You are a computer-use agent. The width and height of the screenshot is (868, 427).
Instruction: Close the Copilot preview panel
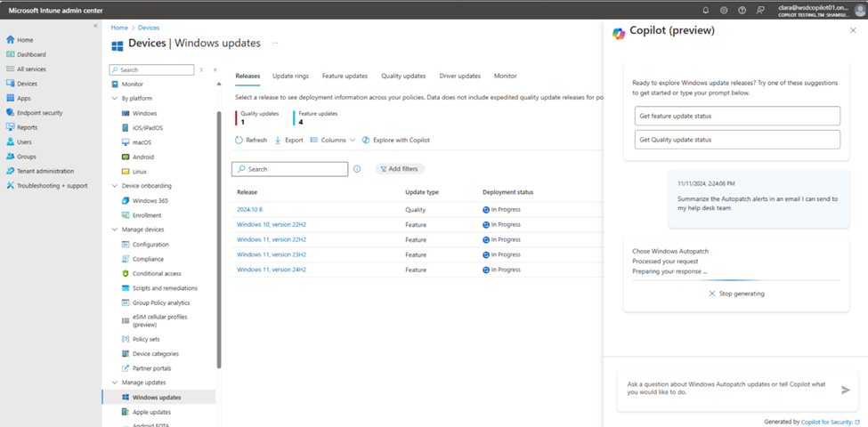click(853, 30)
